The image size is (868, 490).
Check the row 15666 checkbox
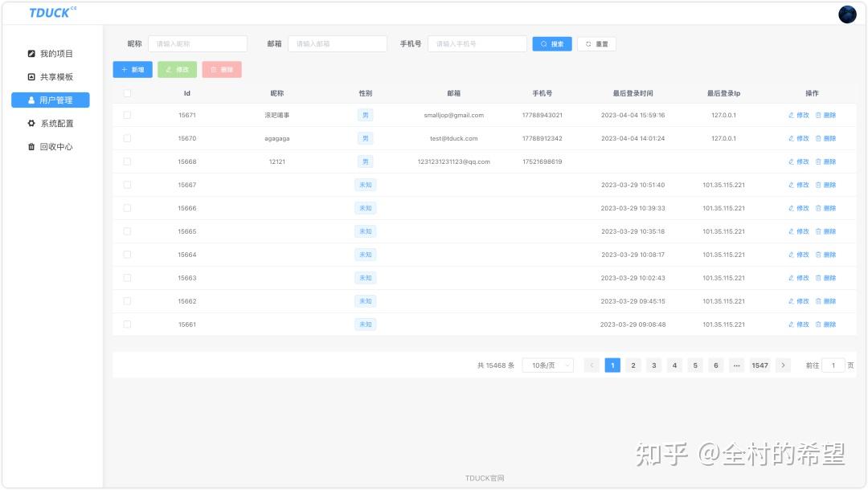click(127, 208)
